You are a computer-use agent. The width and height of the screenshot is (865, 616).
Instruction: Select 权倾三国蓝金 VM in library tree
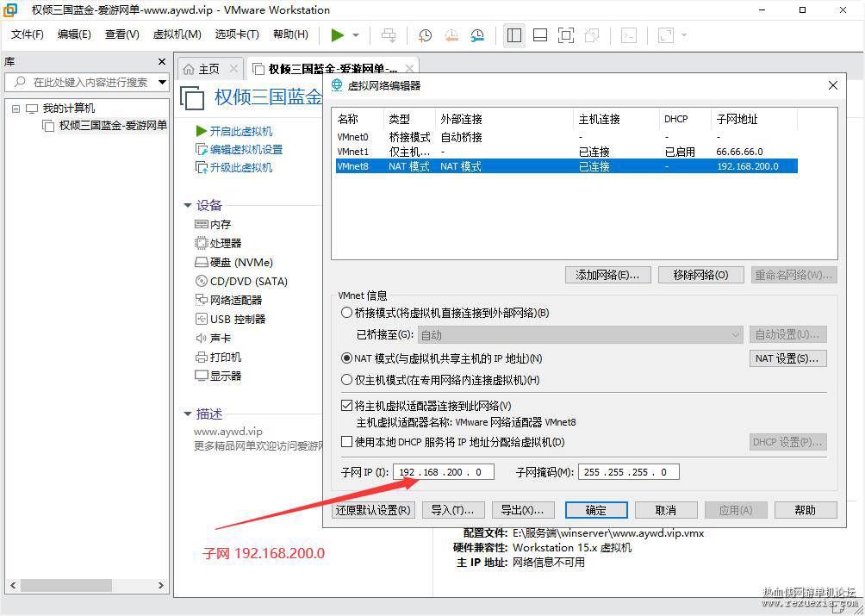pos(105,126)
